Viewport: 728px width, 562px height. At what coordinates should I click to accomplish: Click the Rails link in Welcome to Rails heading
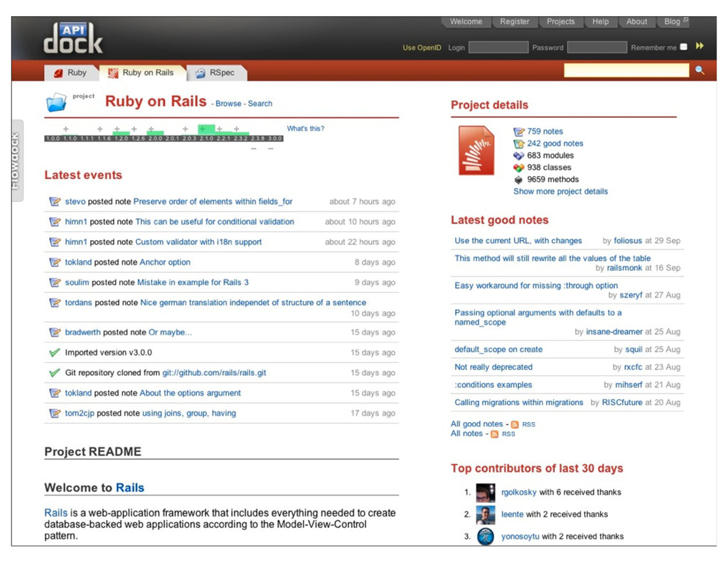(x=130, y=487)
